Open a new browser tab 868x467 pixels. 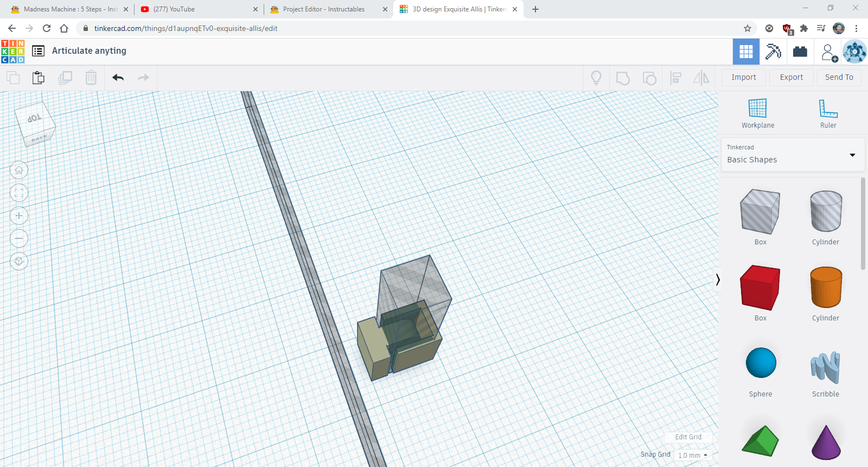[x=535, y=9]
